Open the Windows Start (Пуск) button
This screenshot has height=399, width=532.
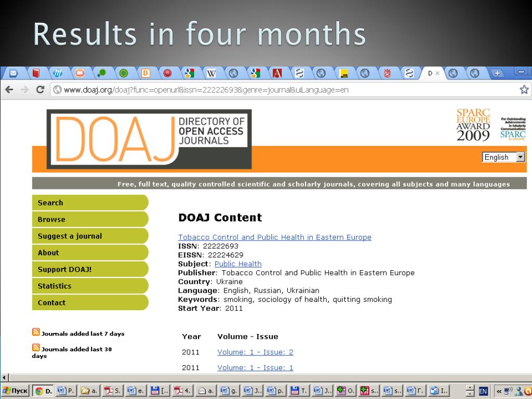(16, 391)
